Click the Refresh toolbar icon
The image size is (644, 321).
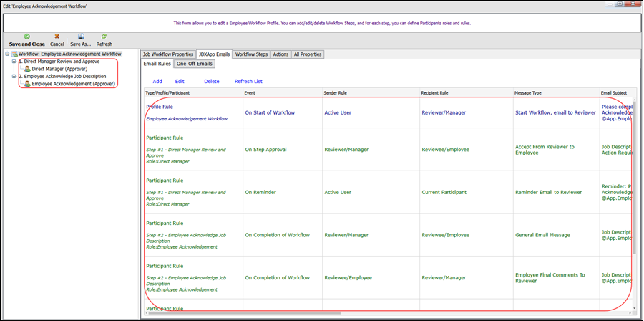click(104, 37)
